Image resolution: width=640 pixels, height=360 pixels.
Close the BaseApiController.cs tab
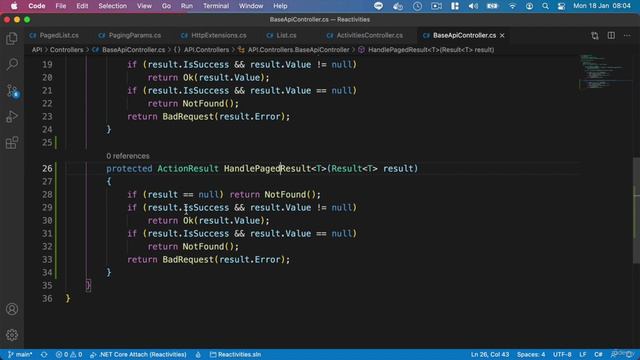502,36
